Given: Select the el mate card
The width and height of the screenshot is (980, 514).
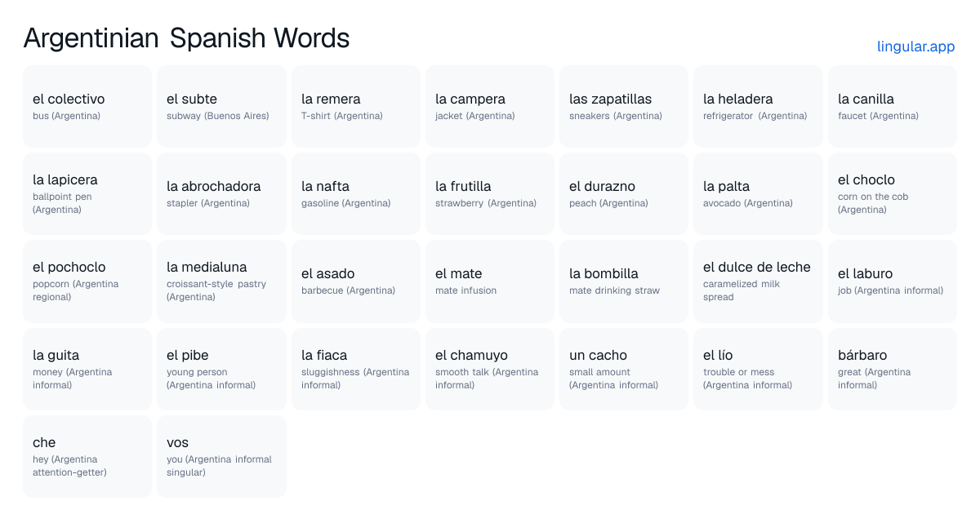Looking at the screenshot, I should point(490,281).
